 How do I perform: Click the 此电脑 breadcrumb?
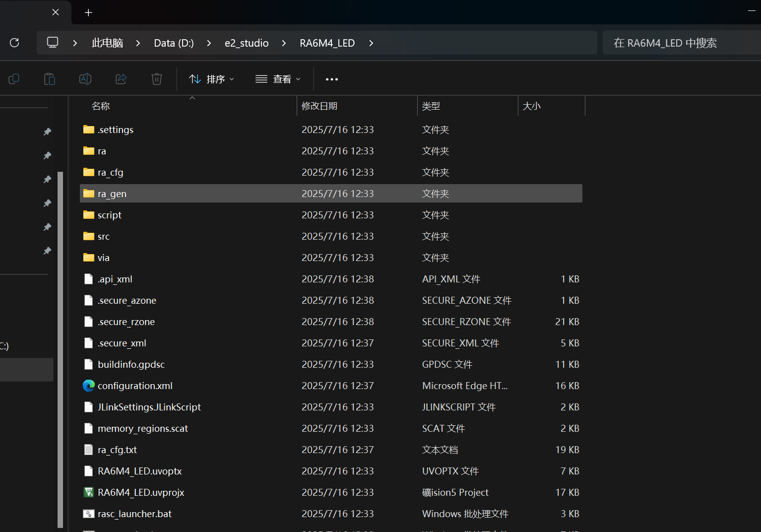tap(107, 43)
